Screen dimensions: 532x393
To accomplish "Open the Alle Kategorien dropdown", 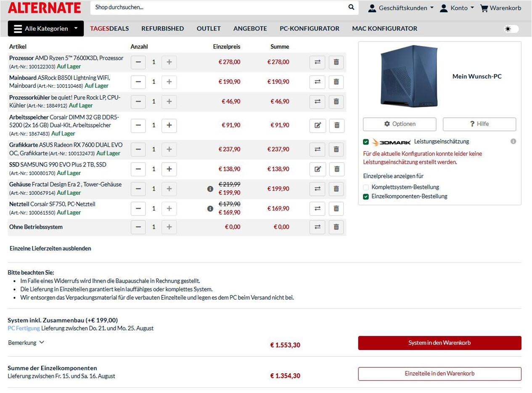I will (45, 29).
